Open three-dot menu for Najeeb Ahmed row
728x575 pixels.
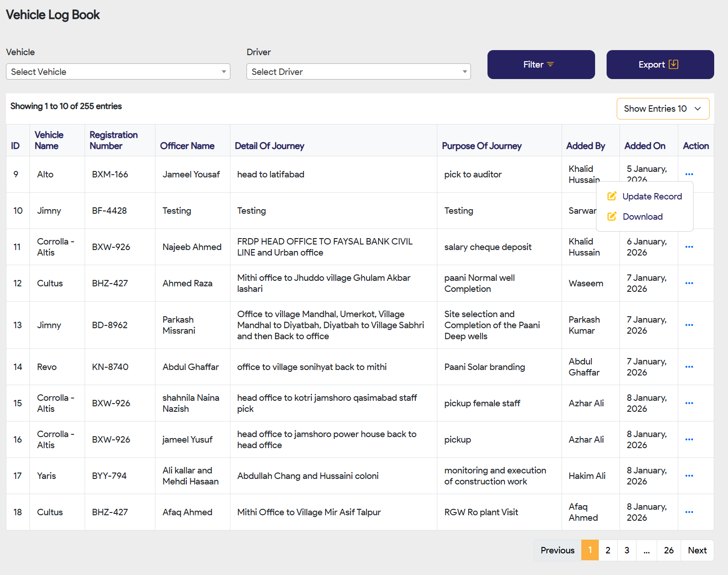[x=689, y=247]
